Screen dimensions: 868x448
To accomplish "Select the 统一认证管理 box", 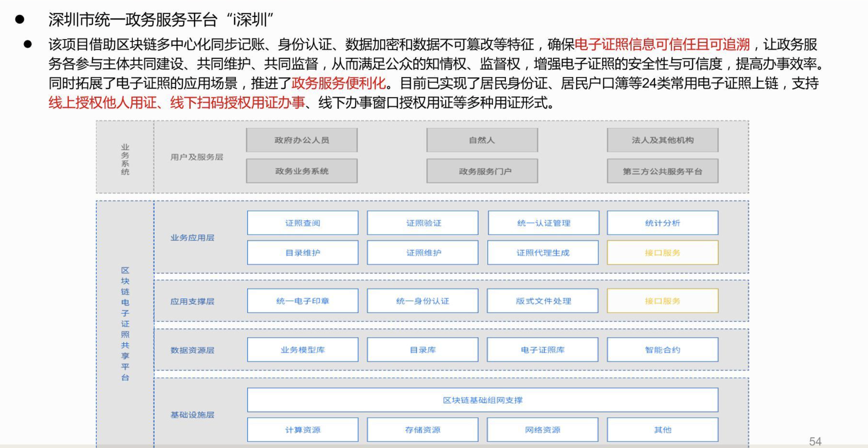I will pos(543,223).
